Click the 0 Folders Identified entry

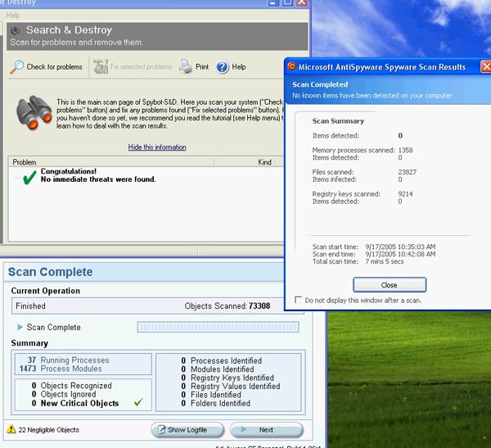click(215, 403)
